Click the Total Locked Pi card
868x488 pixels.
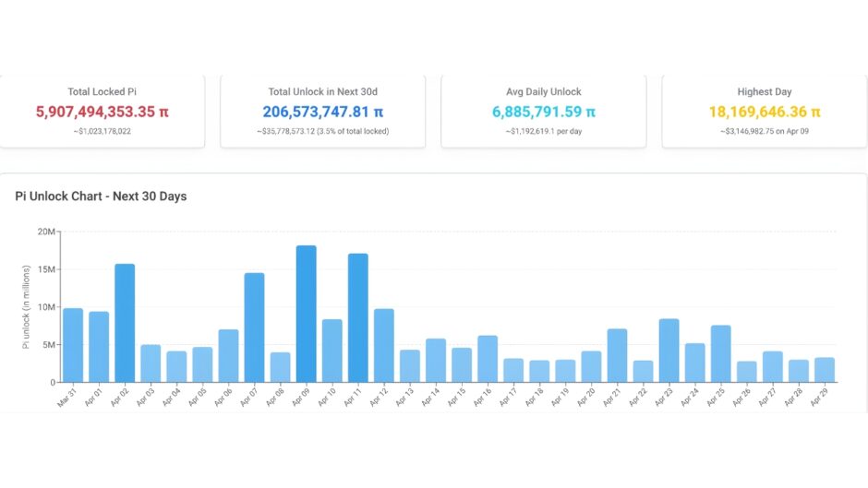(102, 112)
